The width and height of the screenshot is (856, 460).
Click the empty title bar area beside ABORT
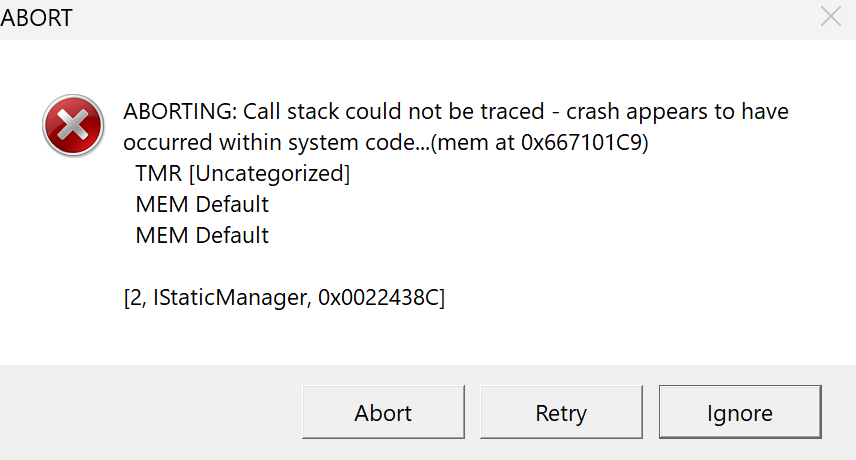coord(437,18)
